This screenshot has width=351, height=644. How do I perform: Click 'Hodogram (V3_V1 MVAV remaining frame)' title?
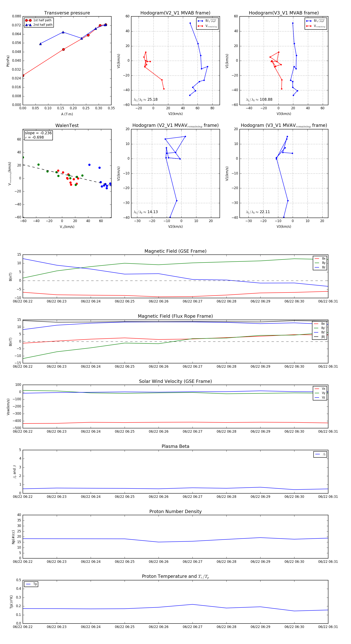coord(284,125)
